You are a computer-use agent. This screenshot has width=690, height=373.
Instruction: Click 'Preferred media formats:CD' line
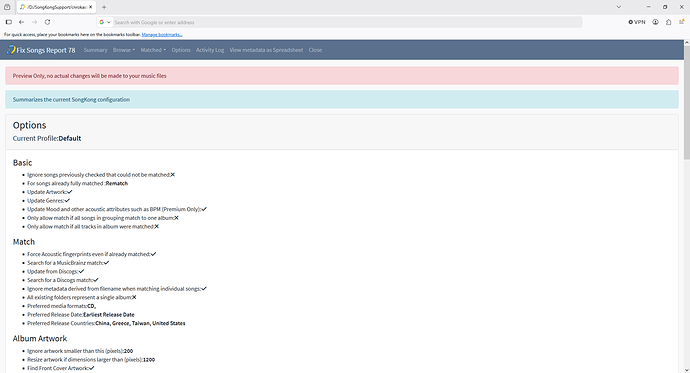pos(62,306)
